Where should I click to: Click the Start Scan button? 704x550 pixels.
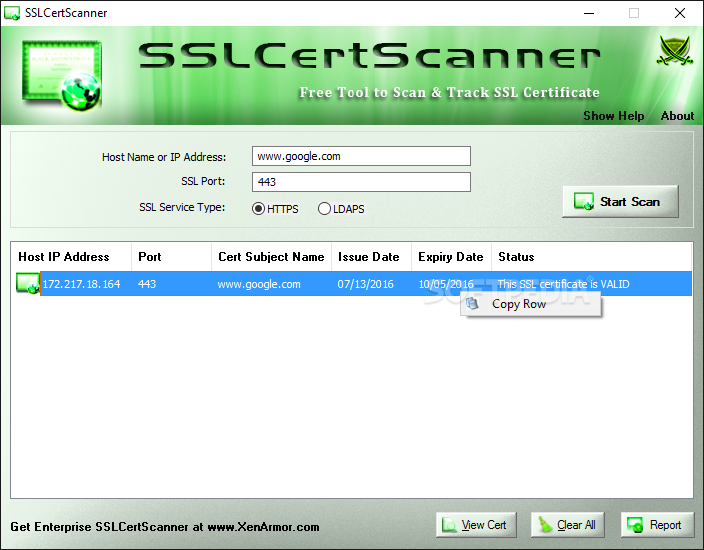point(620,202)
